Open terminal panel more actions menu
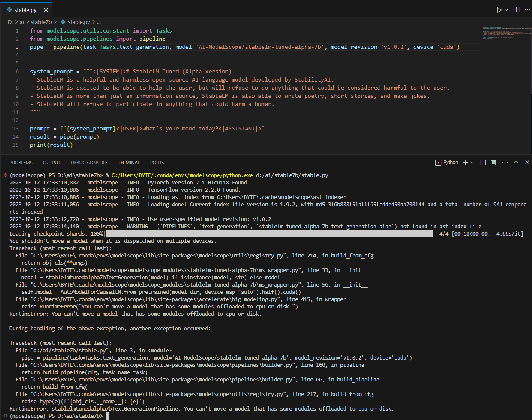The height and width of the screenshot is (420, 532). (x=505, y=163)
